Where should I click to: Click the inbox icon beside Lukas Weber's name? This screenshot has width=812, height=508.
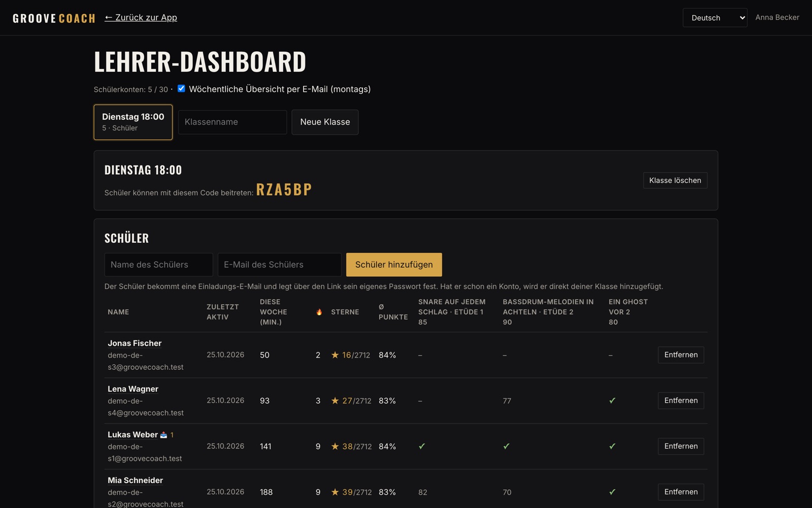(x=163, y=435)
